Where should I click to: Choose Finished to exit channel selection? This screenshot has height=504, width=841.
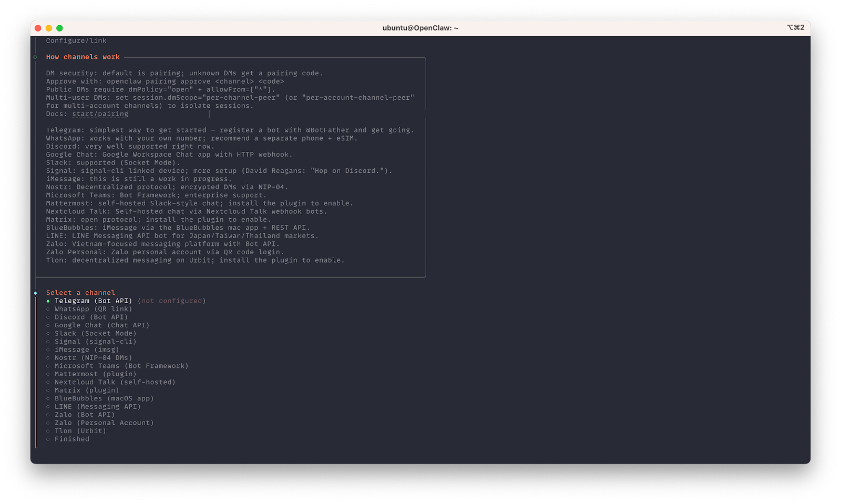[x=72, y=438]
